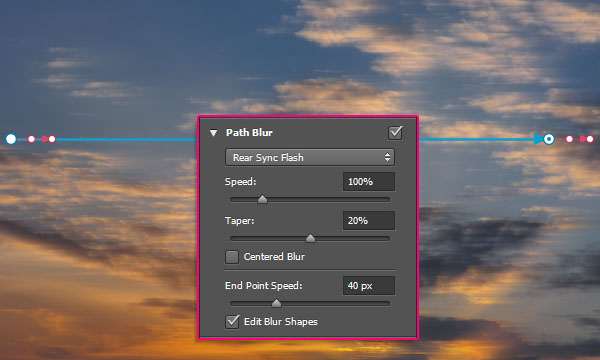Click the red blur shape arrow at right end
The height and width of the screenshot is (360, 600).
583,139
